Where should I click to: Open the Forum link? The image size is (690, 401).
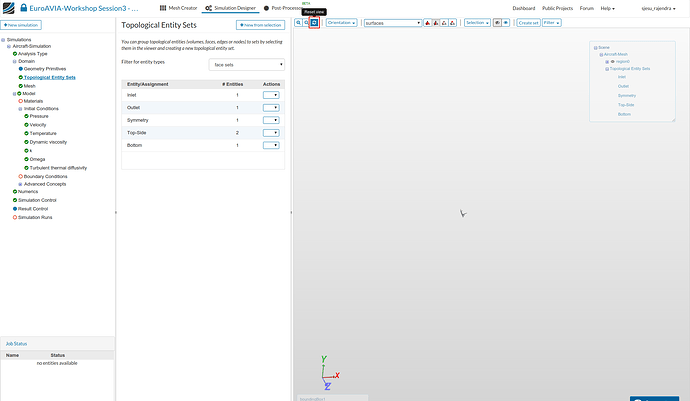(587, 8)
